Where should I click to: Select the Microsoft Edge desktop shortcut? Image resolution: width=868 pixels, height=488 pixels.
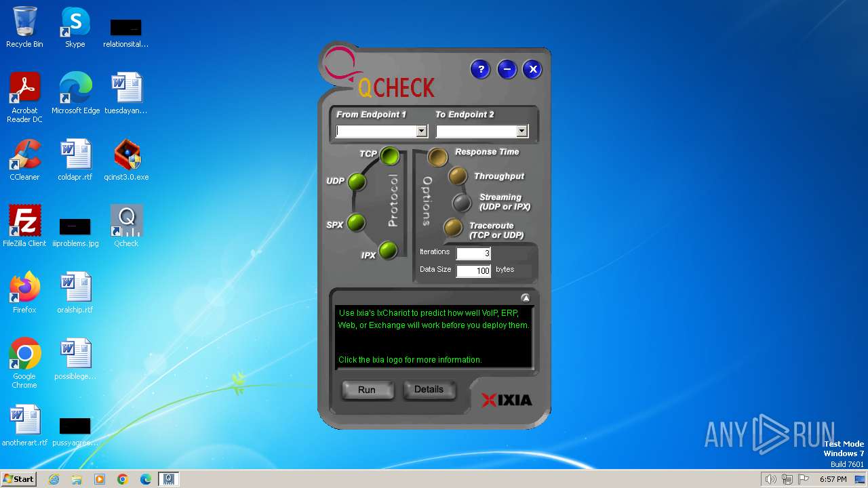pos(75,94)
